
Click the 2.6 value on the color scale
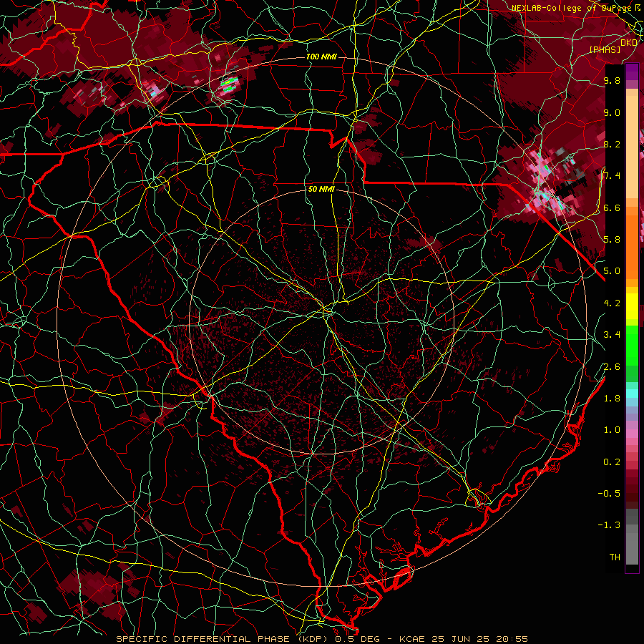[x=612, y=367]
